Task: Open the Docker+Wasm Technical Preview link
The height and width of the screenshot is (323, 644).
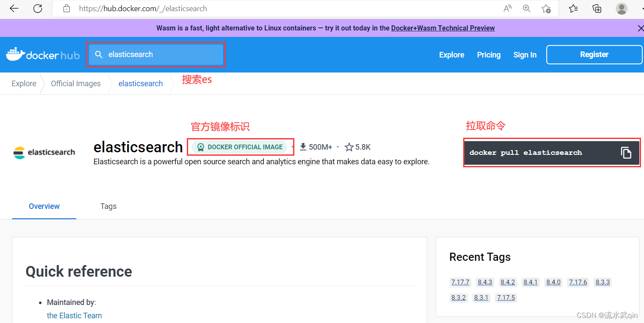Action: coord(443,28)
